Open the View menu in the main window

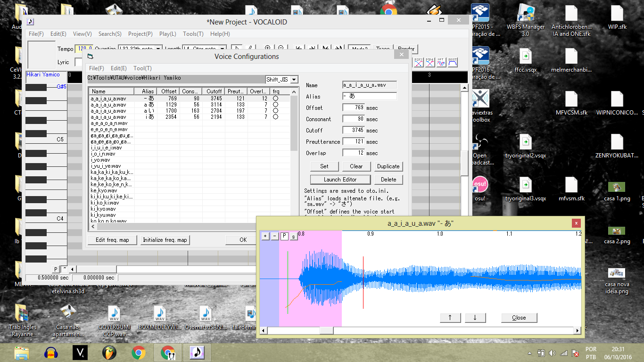click(x=82, y=34)
